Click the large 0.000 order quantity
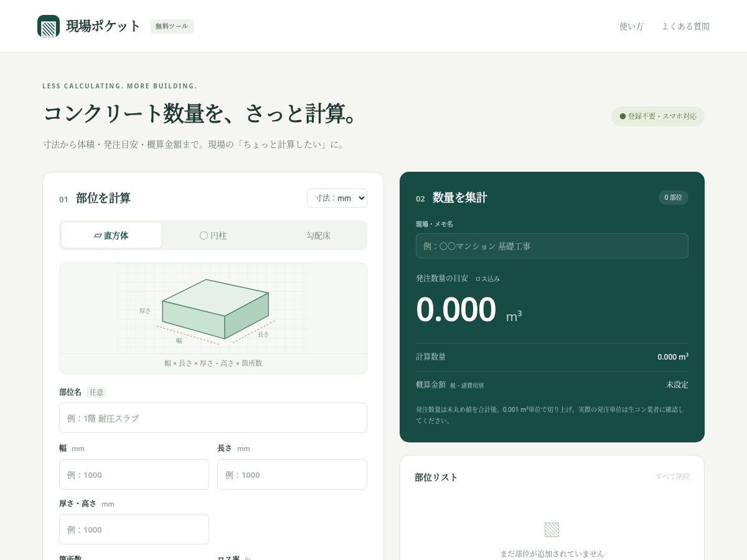The height and width of the screenshot is (560, 747). click(x=456, y=310)
